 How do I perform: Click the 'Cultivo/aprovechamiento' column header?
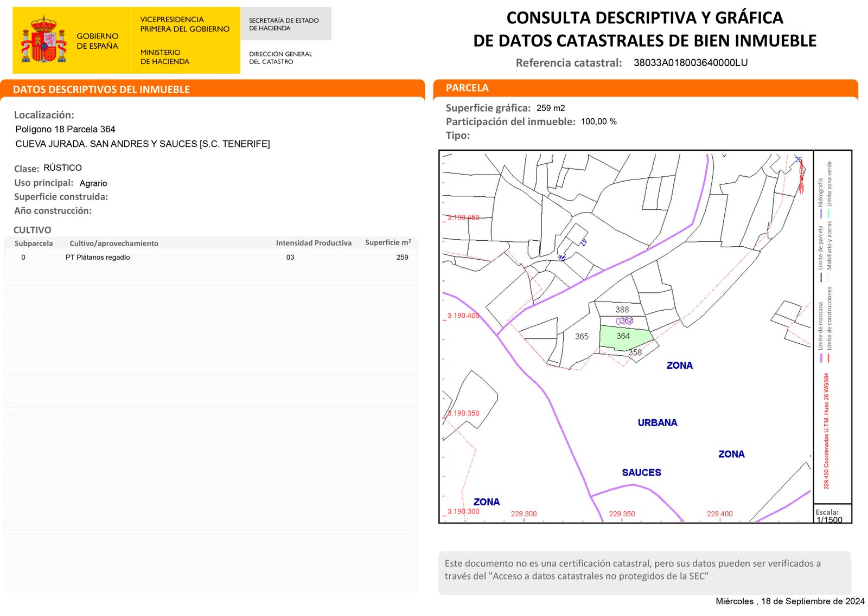tap(114, 243)
